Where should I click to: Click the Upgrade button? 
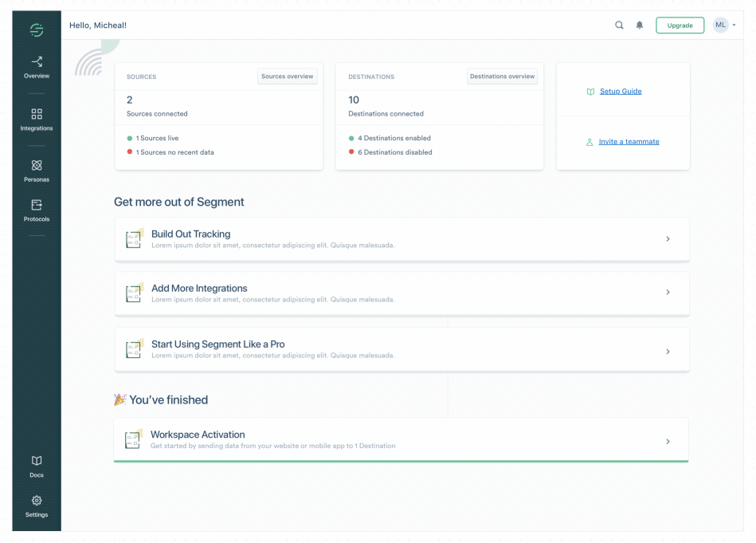click(x=680, y=26)
